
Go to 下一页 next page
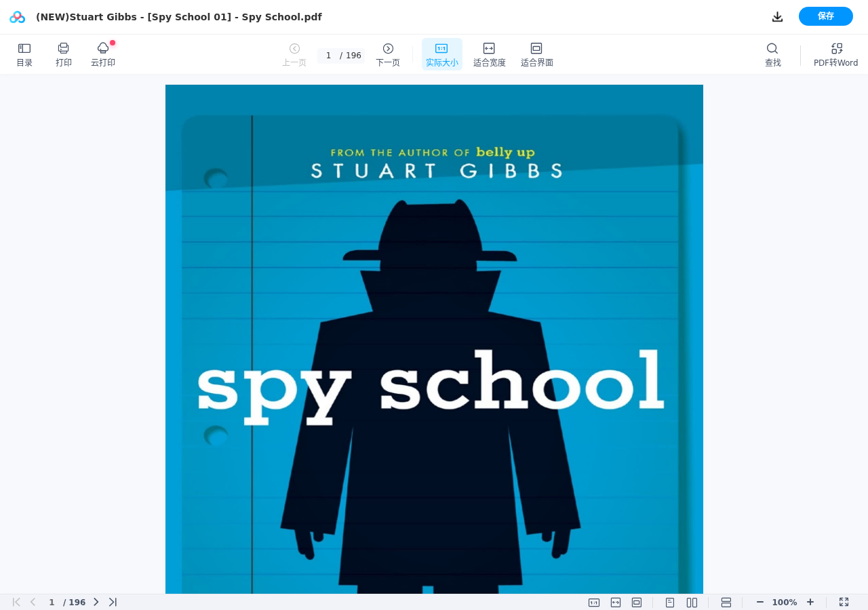pos(388,55)
